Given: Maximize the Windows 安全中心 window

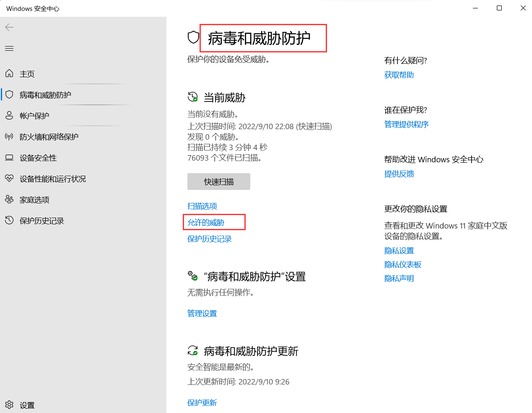Looking at the screenshot, I should [499, 8].
